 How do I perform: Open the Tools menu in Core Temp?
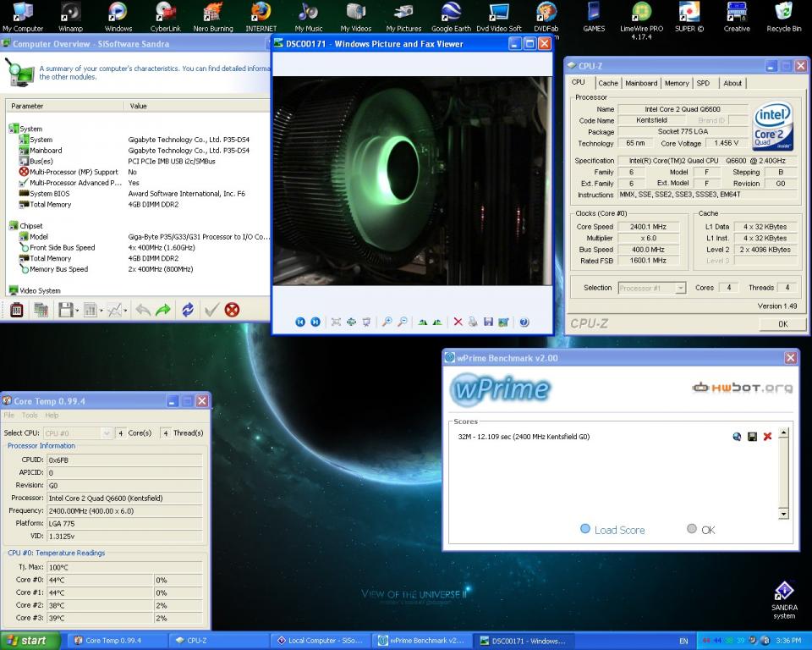click(x=30, y=416)
